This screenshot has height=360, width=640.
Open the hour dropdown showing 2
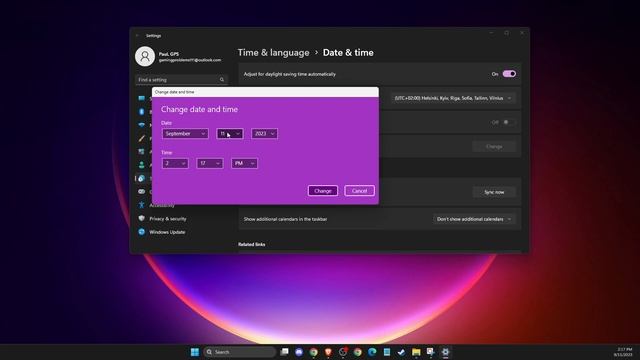coord(175,163)
